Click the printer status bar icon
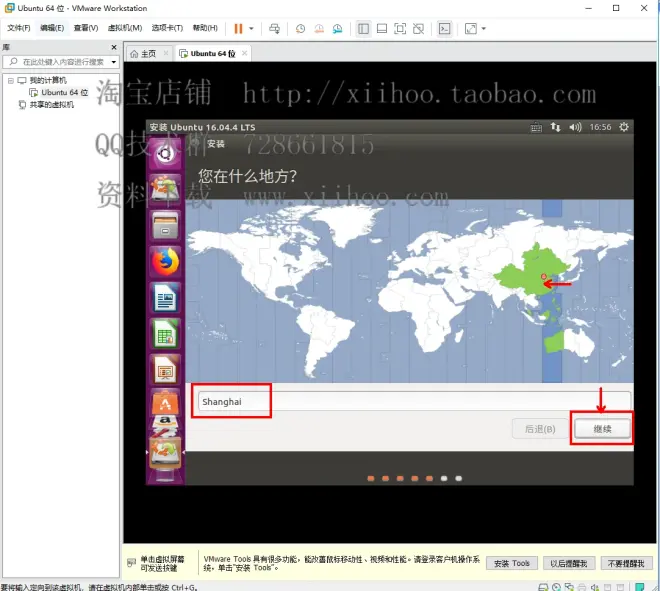The image size is (660, 591). [582, 587]
